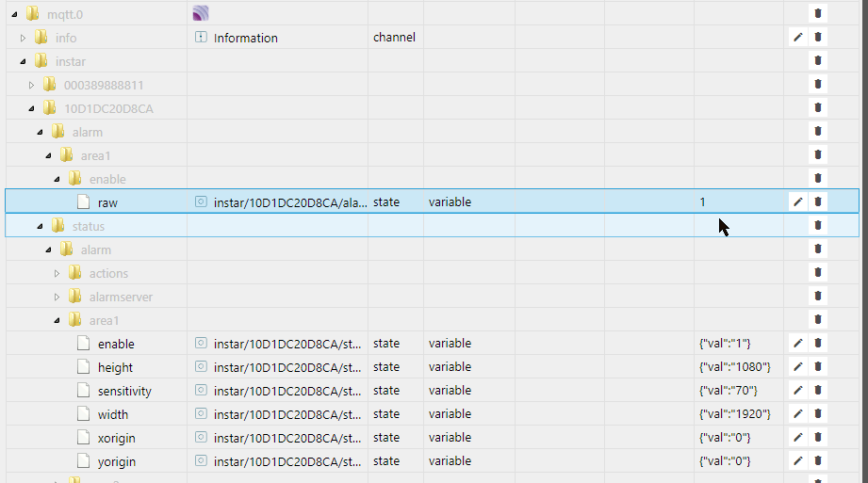Click the edit pencil for the raw state
This screenshot has height=483, width=868.
797,201
